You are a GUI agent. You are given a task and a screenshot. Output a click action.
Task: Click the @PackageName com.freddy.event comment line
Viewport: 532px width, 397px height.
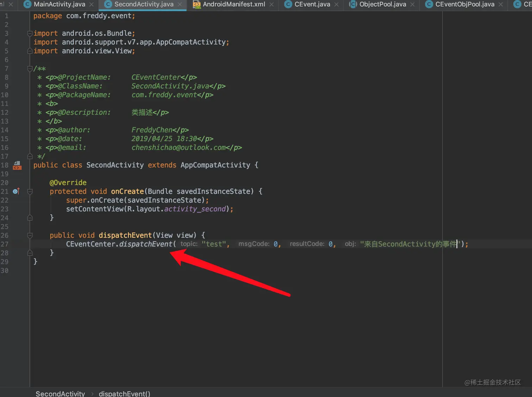125,95
